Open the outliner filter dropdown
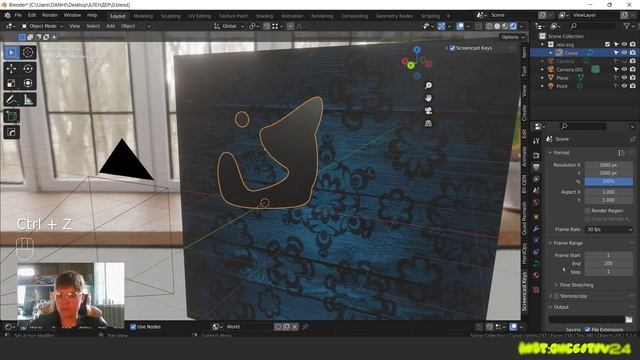Viewport: 640px width, 360px height. [x=629, y=26]
